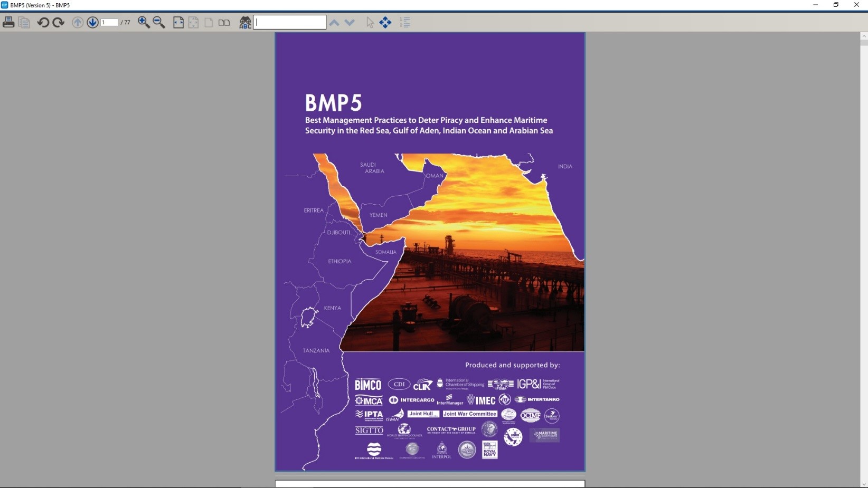
Task: Click the Zoom out magnifier
Action: click(x=159, y=22)
